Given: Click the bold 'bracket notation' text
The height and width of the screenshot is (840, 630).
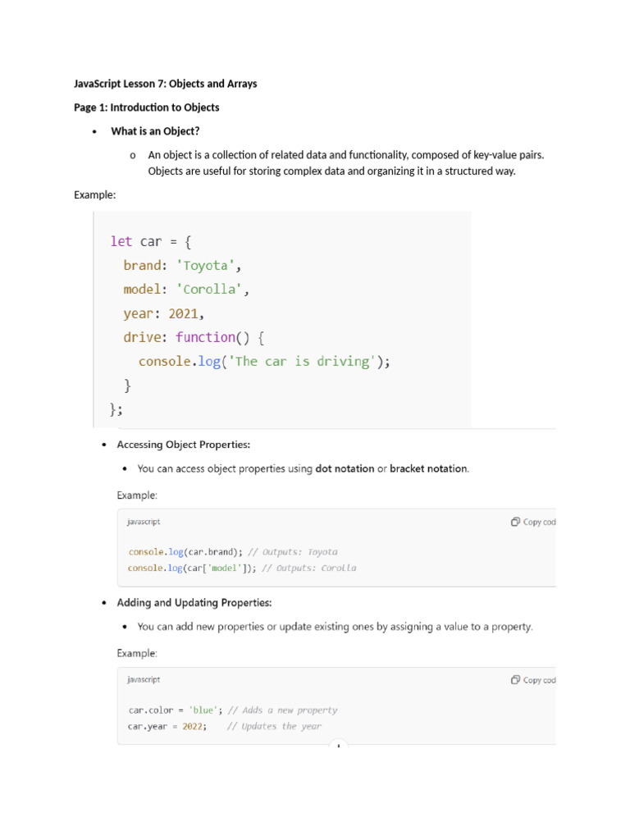Looking at the screenshot, I should 428,468.
